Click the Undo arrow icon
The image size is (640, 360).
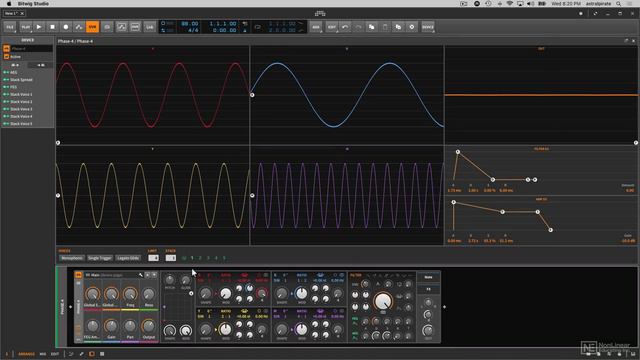click(x=345, y=27)
